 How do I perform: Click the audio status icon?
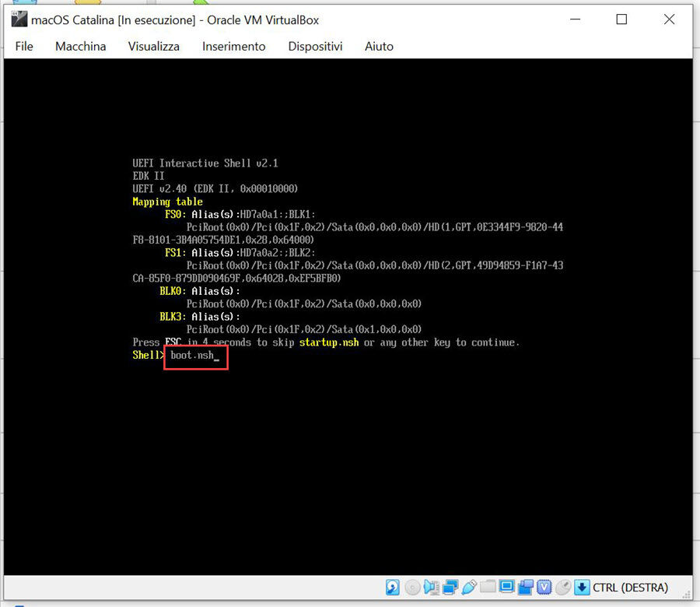click(x=432, y=588)
